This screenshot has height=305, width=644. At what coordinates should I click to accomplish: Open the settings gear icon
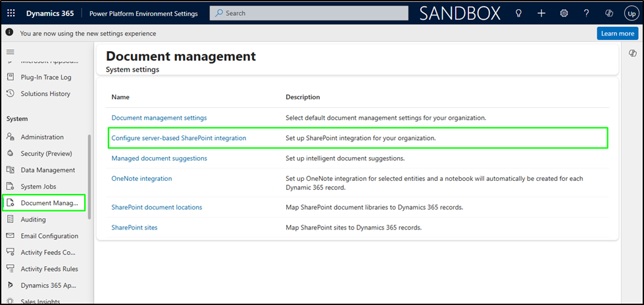(564, 13)
